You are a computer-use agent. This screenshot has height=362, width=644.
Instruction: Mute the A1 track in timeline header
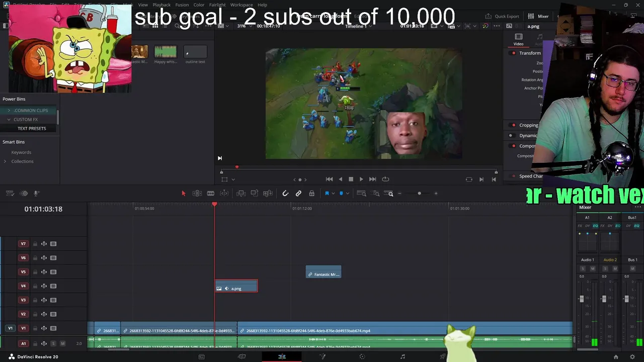tap(63, 343)
